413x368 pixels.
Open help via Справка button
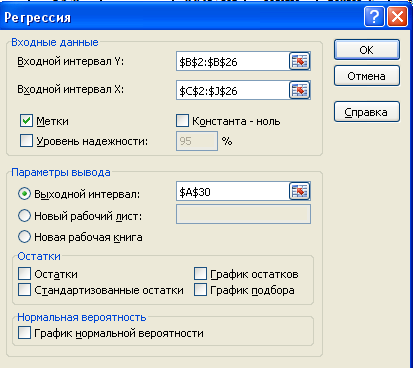pos(367,112)
